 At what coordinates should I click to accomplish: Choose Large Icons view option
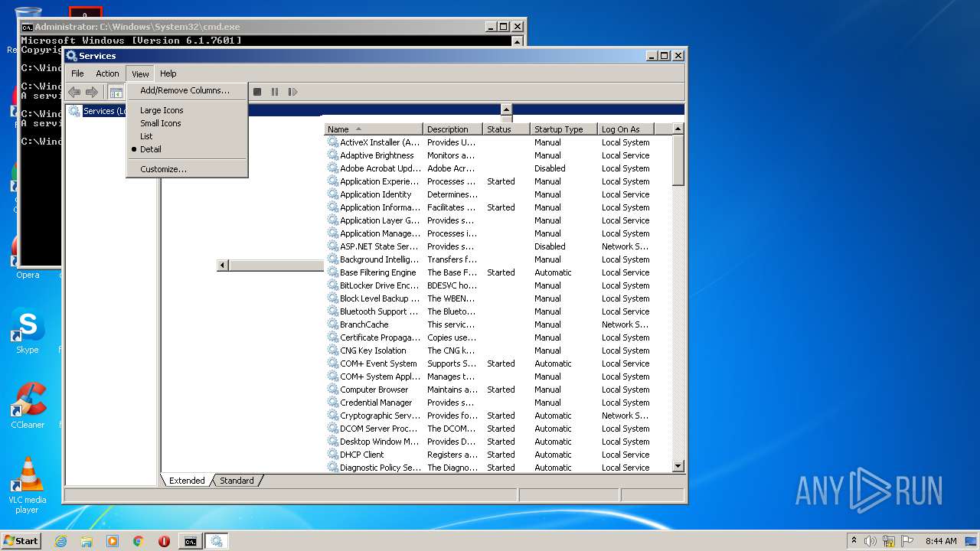point(187,110)
